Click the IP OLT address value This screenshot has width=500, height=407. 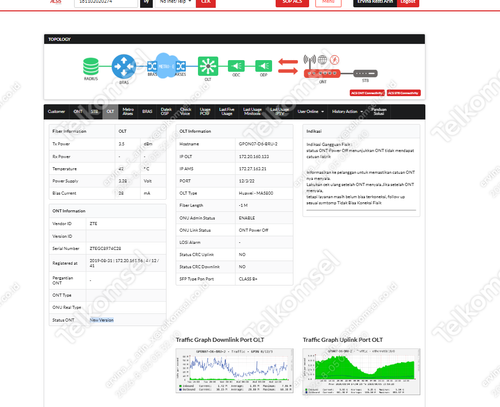(254, 157)
